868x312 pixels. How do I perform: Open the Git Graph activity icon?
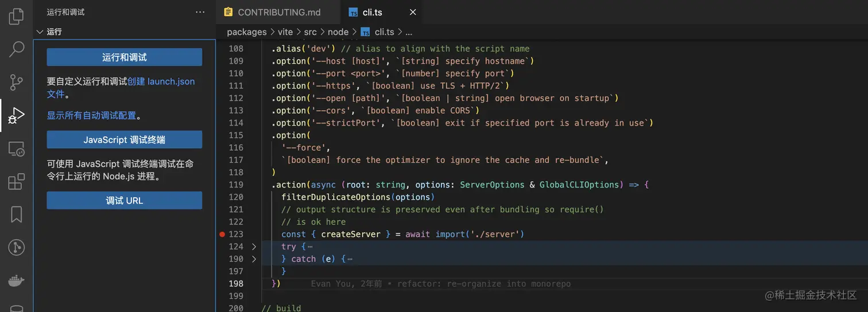17,248
